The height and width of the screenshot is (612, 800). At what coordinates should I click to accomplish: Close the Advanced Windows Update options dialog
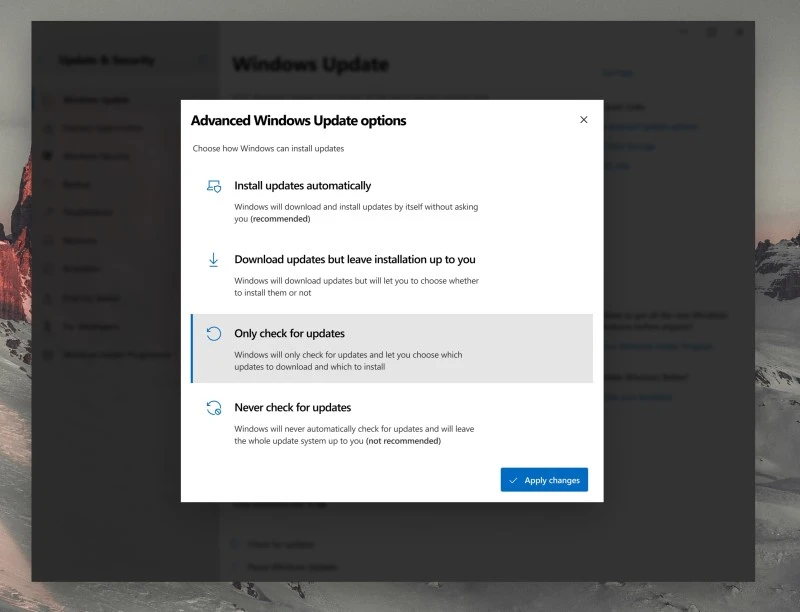(x=584, y=119)
